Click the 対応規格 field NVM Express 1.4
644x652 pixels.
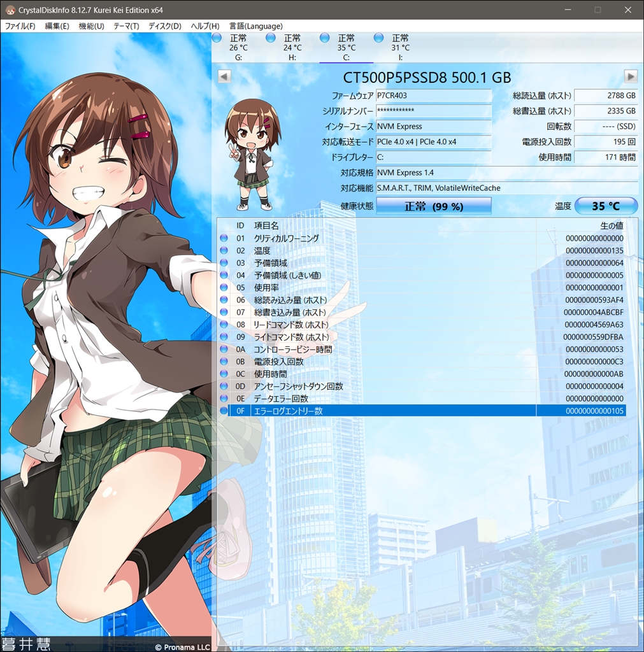[x=506, y=173]
